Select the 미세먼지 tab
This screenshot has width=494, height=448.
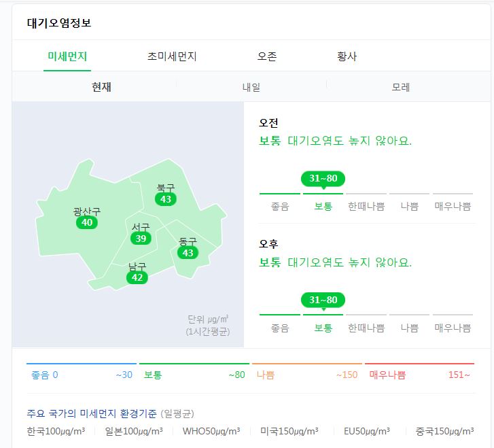(x=67, y=56)
